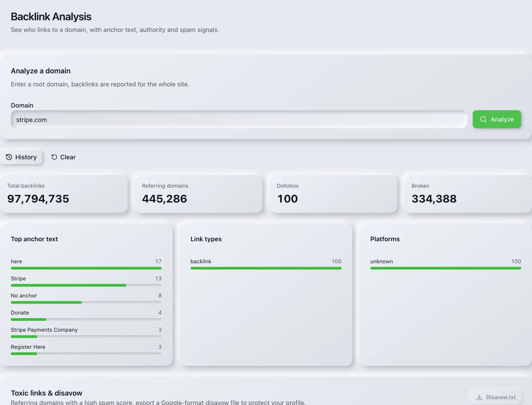Screen dimensions: 532x405
Task: Click the count 13 next to 'Stripe'
Action: (158, 279)
